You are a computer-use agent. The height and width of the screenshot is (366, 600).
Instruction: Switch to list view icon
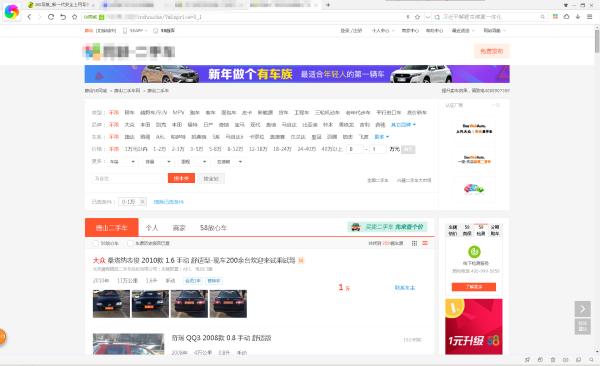[425, 243]
